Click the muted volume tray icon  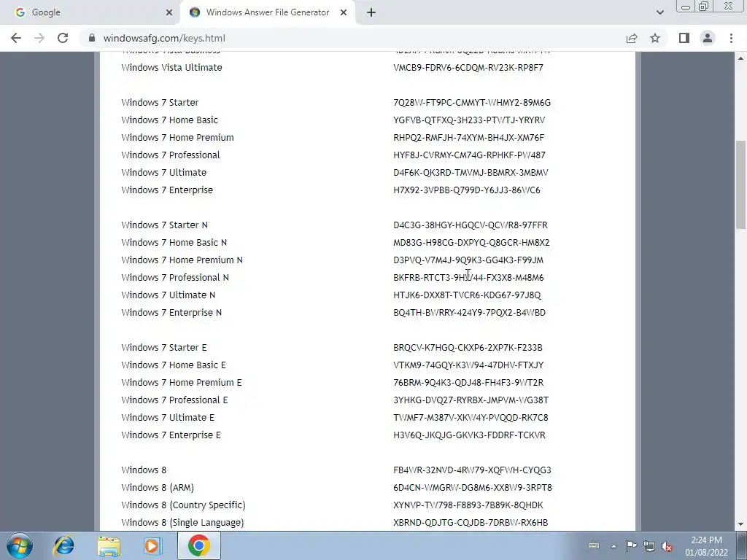pos(667,546)
